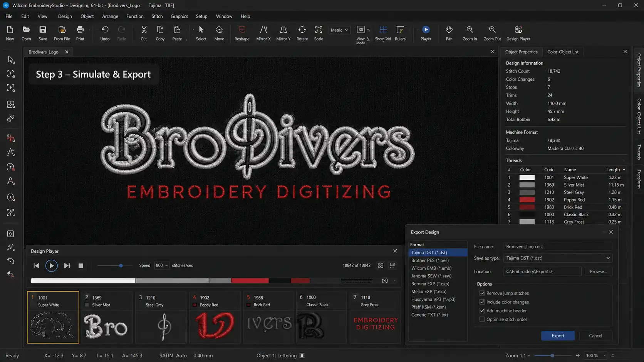The height and width of the screenshot is (362, 644).
Task: Open the Arrange menu
Action: click(110, 16)
